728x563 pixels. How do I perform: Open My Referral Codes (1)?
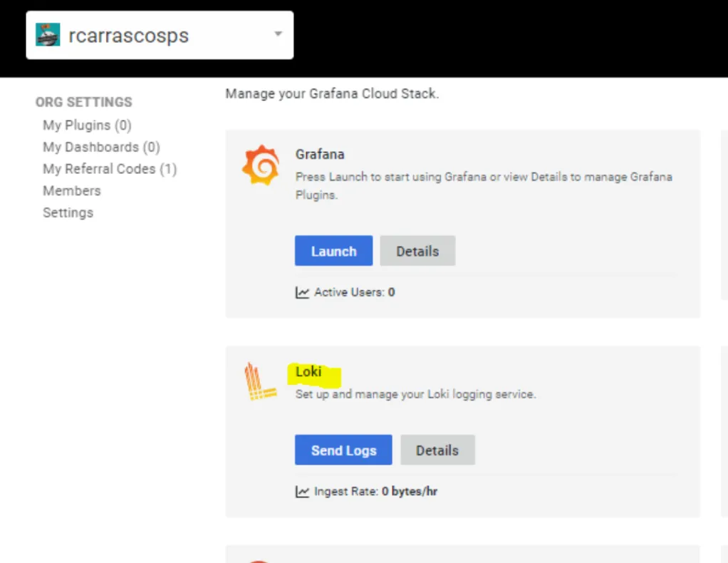click(x=110, y=169)
